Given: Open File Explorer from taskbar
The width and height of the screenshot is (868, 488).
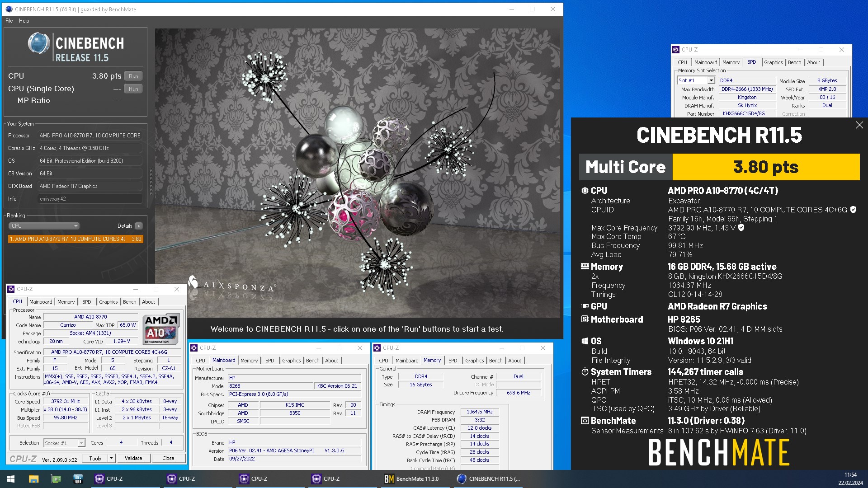Looking at the screenshot, I should [33, 479].
